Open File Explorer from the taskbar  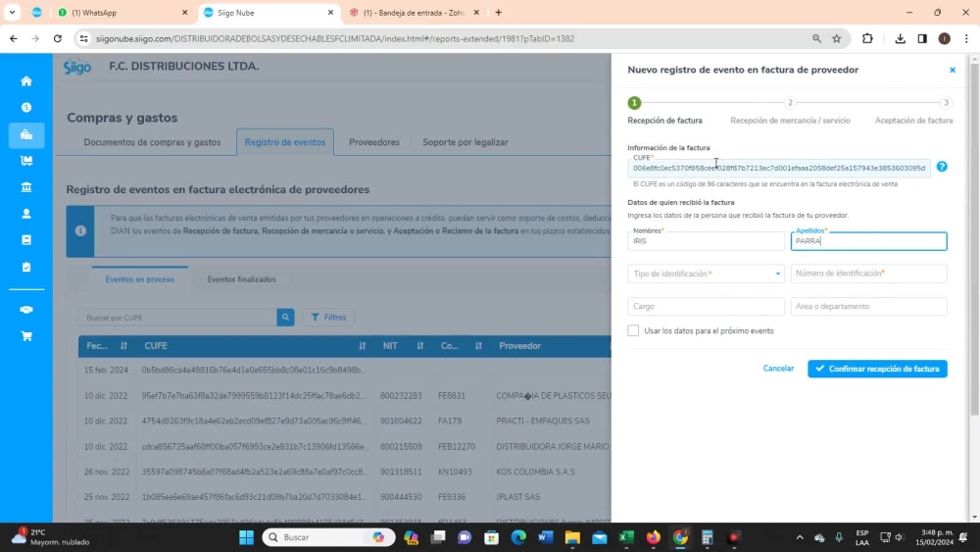[572, 537]
